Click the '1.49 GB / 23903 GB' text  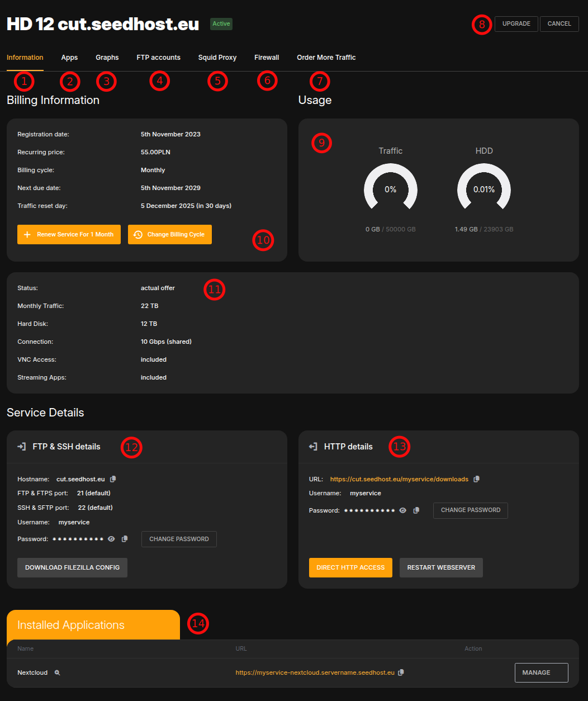[x=484, y=229]
